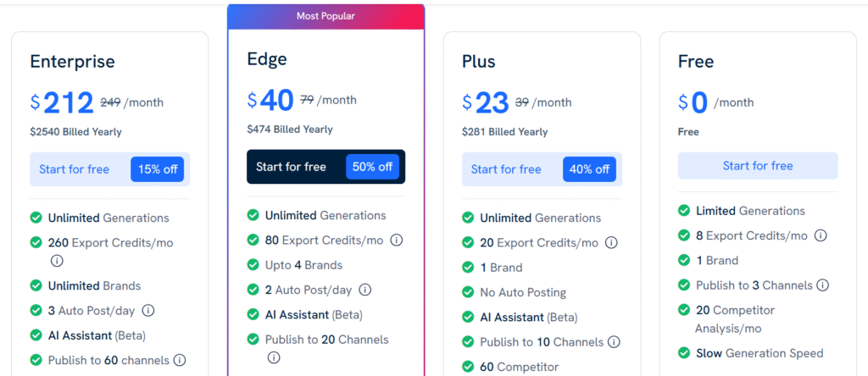868x376 pixels.
Task: Click green checkmark beside Slow Generation Speed
Action: pos(684,353)
